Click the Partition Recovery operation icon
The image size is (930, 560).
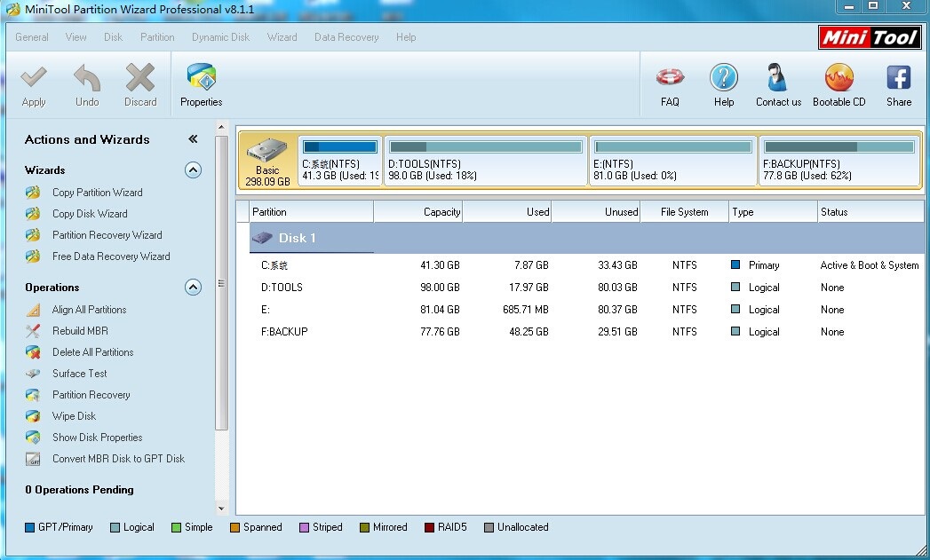click(33, 395)
